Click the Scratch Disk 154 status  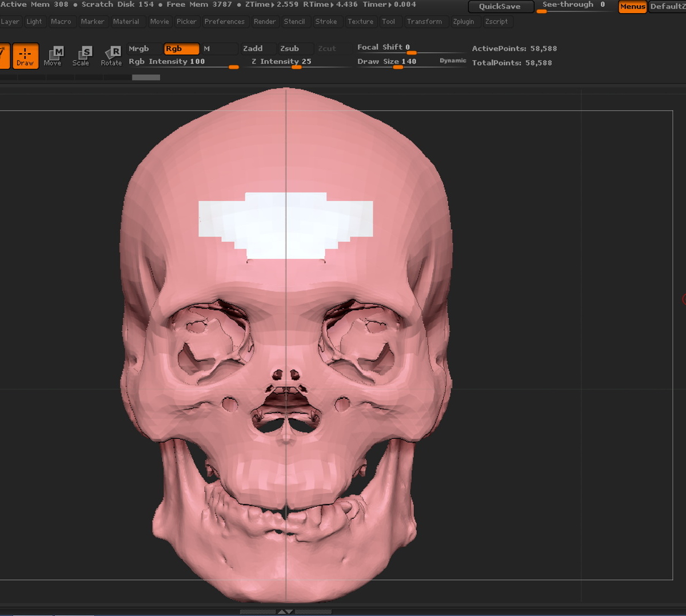pyautogui.click(x=117, y=5)
